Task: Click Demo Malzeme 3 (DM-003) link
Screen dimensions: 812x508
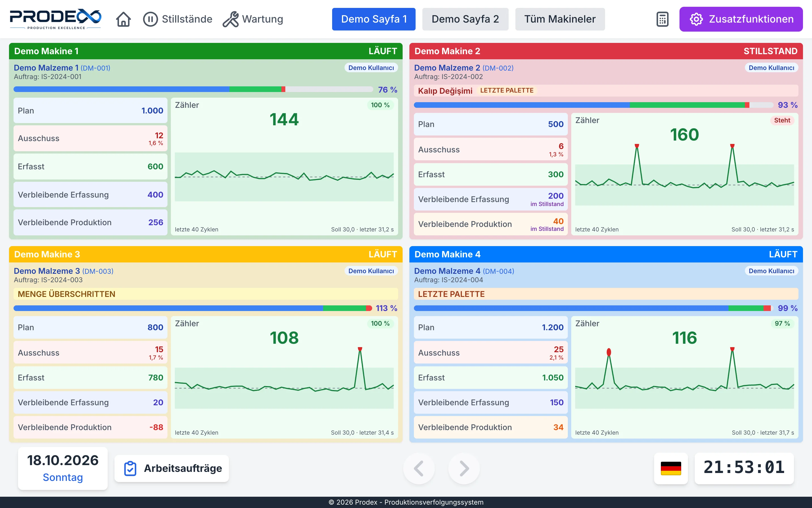Action: (63, 271)
